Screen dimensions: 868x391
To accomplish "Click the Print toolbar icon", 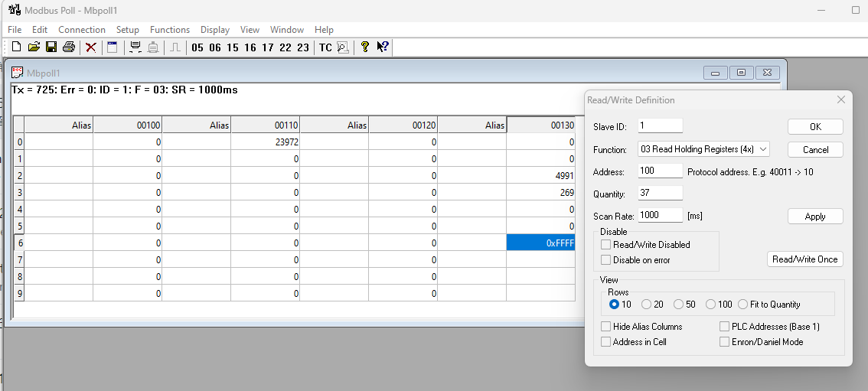I will 69,47.
